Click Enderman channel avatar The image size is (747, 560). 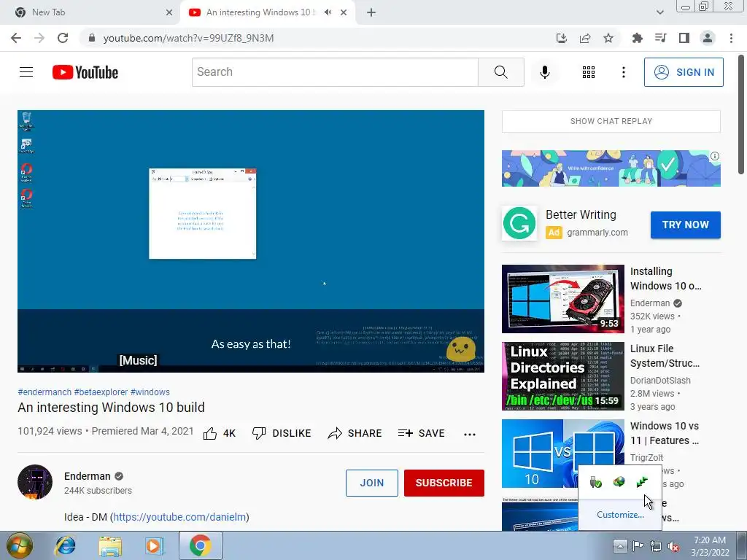click(x=35, y=482)
